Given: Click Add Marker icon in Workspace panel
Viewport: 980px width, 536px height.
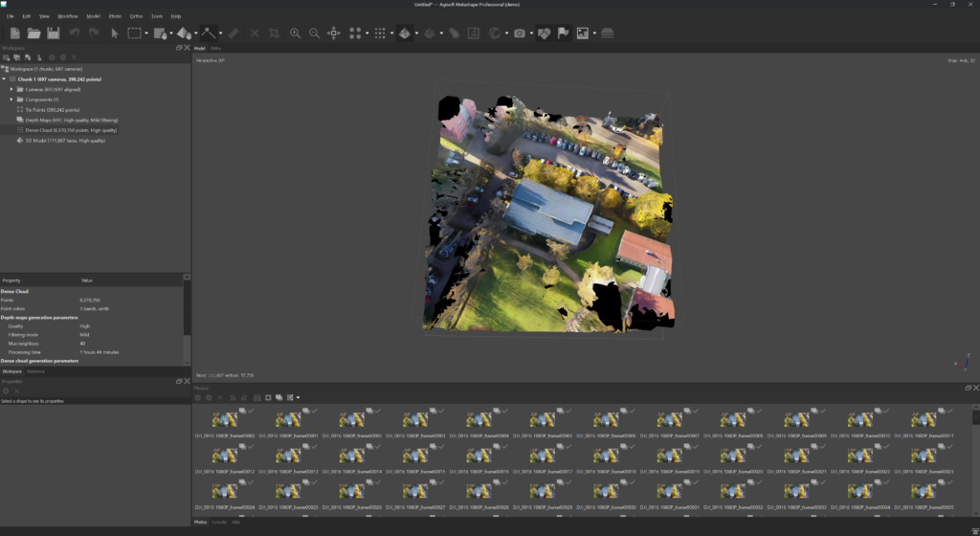Looking at the screenshot, I should click(x=28, y=57).
